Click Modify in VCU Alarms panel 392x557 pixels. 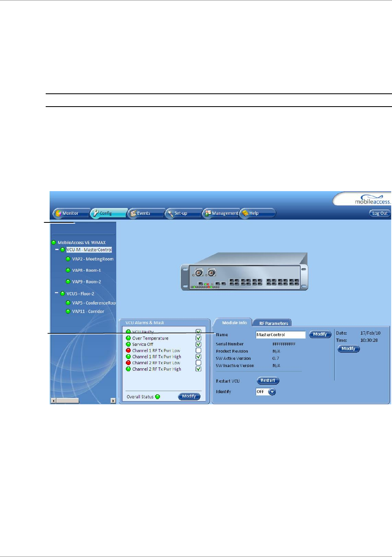tap(189, 396)
